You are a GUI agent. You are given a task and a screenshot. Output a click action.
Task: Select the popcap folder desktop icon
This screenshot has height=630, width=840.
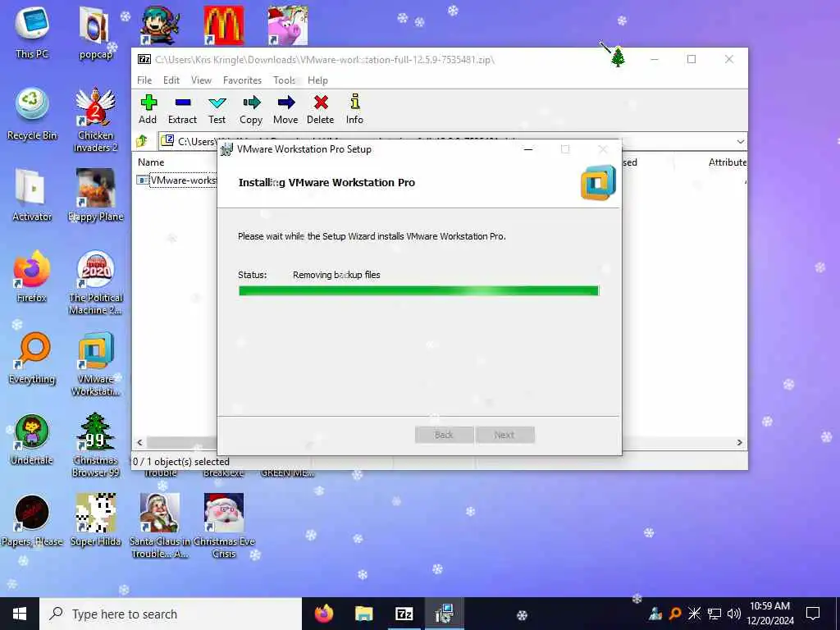point(95,33)
